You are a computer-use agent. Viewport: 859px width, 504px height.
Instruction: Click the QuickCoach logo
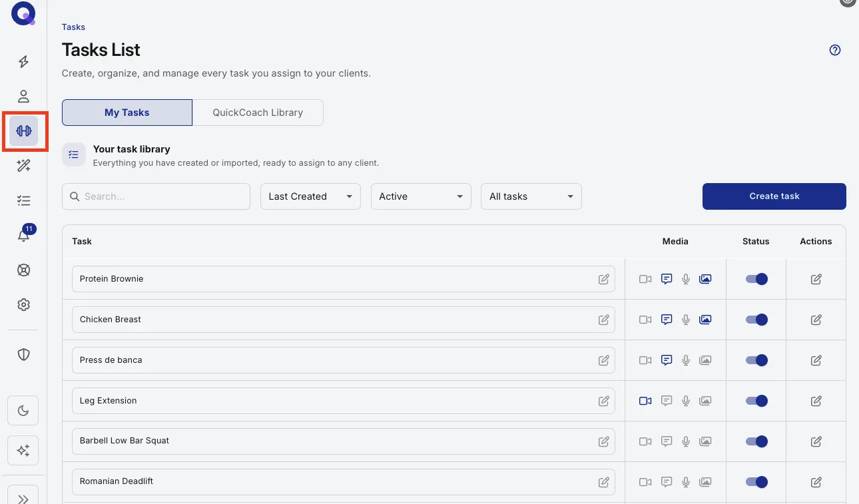click(x=23, y=14)
